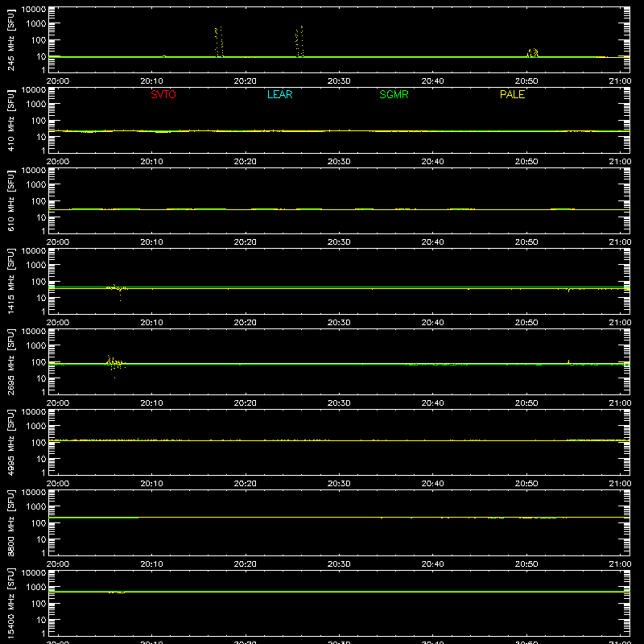Click the 1000 tick label on 4995 MHz axis
Viewport: 644px width, 644px height.
(x=36, y=427)
